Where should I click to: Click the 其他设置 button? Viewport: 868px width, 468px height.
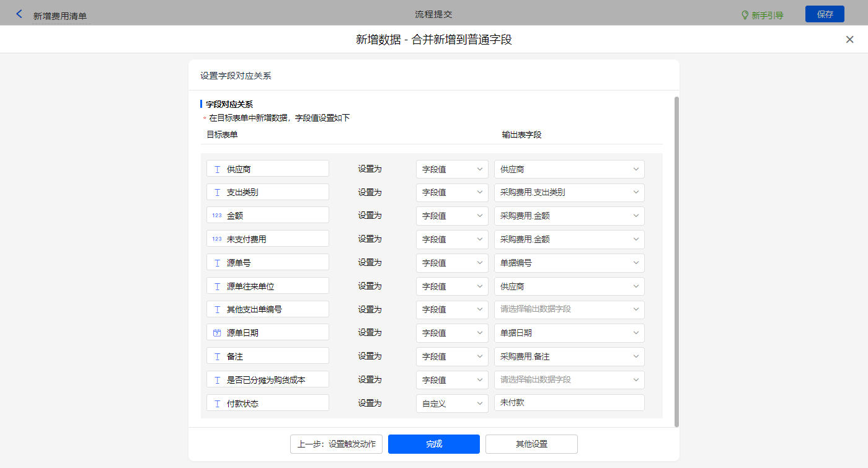(x=531, y=444)
